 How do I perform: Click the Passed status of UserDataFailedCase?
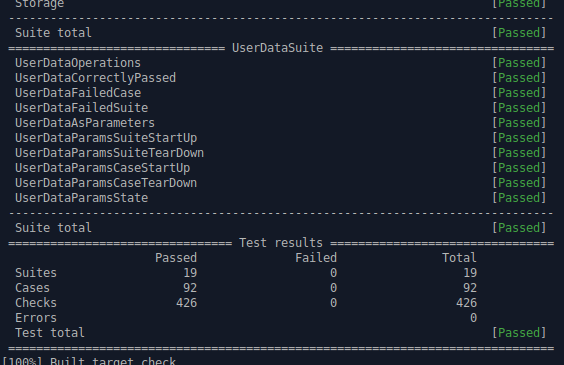(519, 93)
